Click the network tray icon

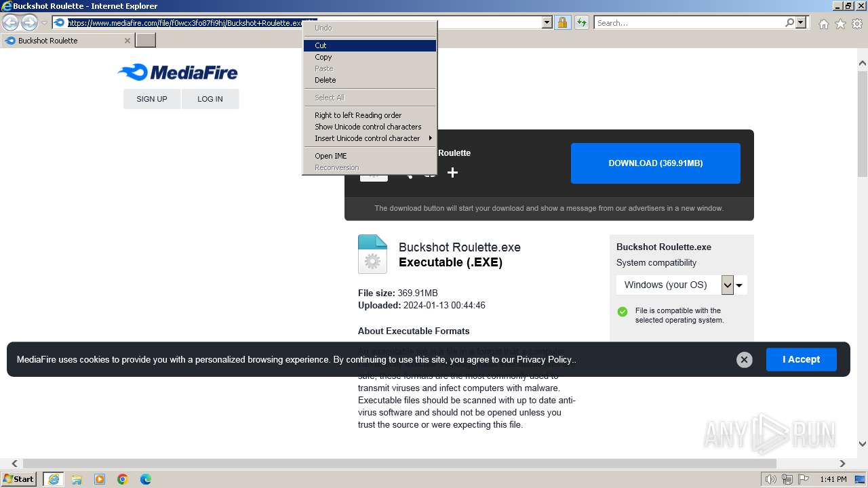787,479
